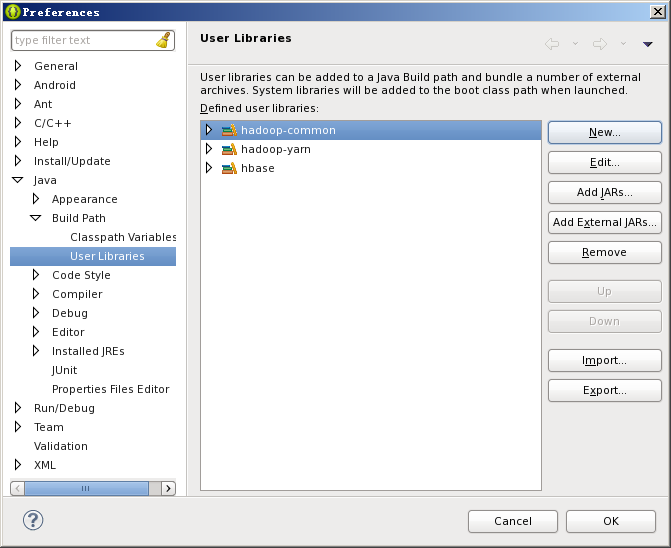Remove the selected user library
Viewport: 671px width, 548px height.
point(605,252)
